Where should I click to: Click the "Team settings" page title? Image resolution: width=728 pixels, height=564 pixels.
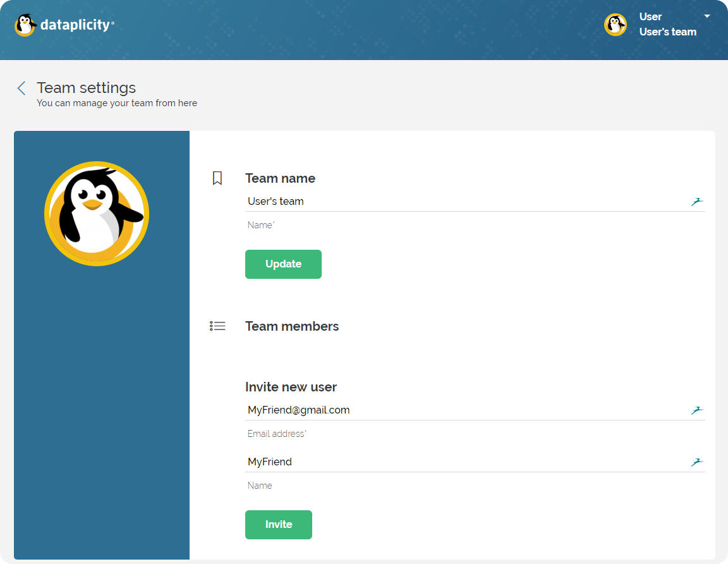pos(87,88)
